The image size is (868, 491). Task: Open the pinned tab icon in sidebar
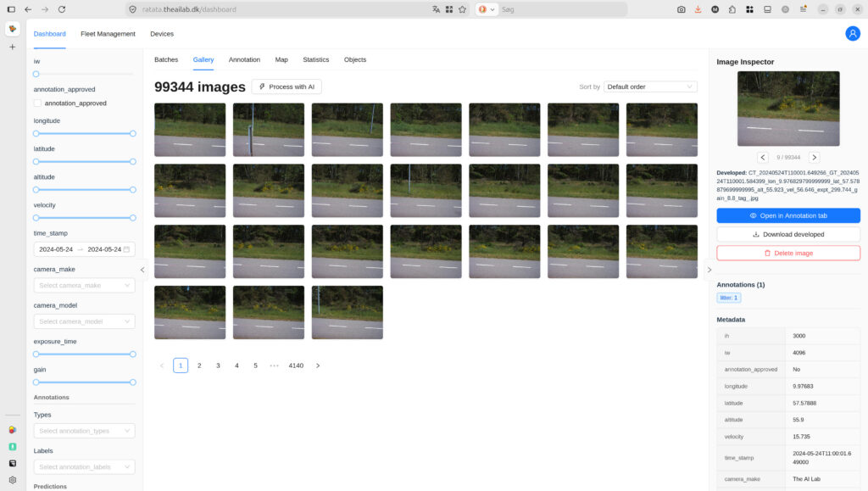pos(12,29)
